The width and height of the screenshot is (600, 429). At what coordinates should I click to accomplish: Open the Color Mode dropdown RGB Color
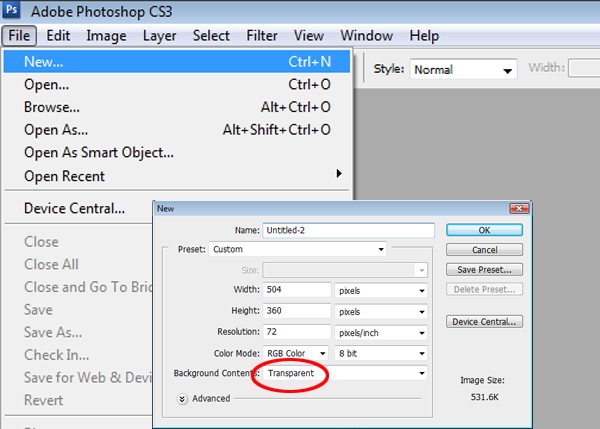[x=295, y=353]
